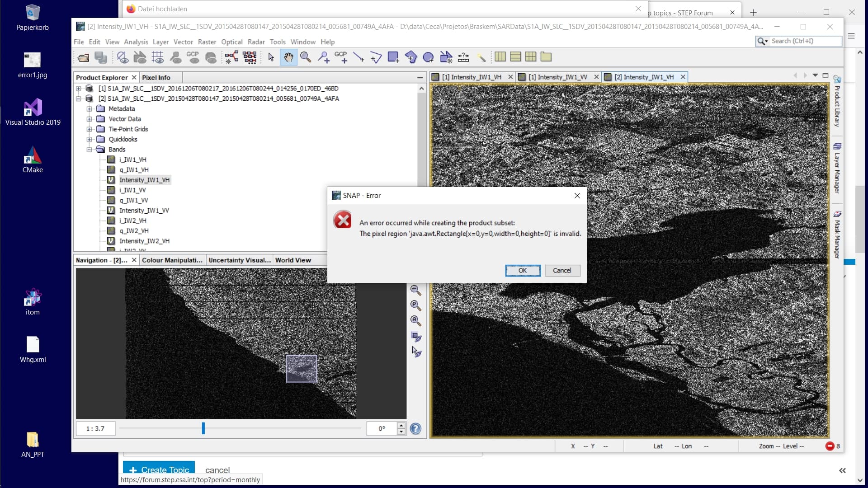
Task: Select the zoom magnifier tool
Action: pos(306,57)
